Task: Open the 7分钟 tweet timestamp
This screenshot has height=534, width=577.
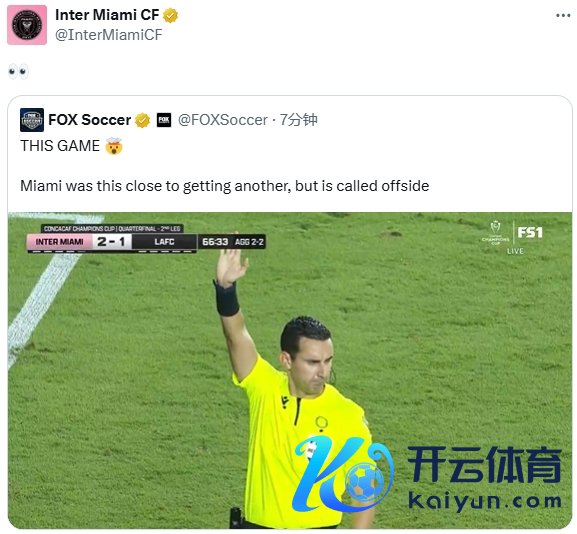Action: (x=298, y=120)
